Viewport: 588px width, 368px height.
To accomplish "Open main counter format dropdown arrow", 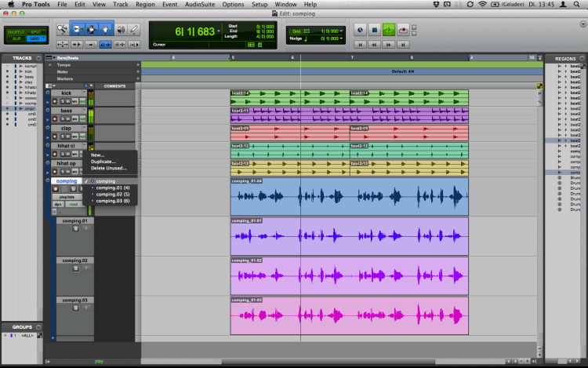I will click(x=219, y=31).
